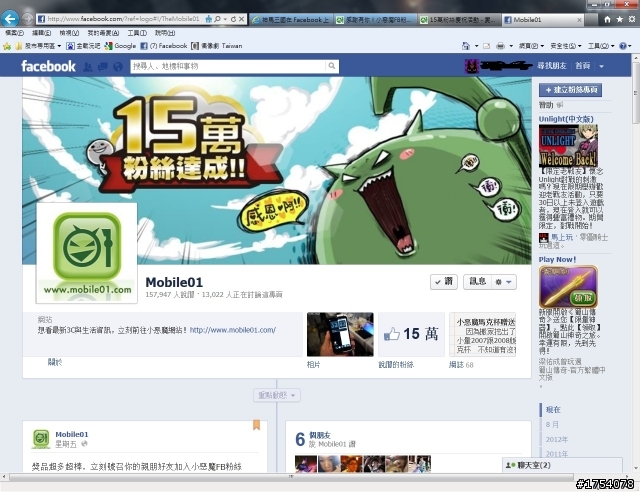Click the Play Now sword ad image
The height and width of the screenshot is (492, 640).
[568, 287]
